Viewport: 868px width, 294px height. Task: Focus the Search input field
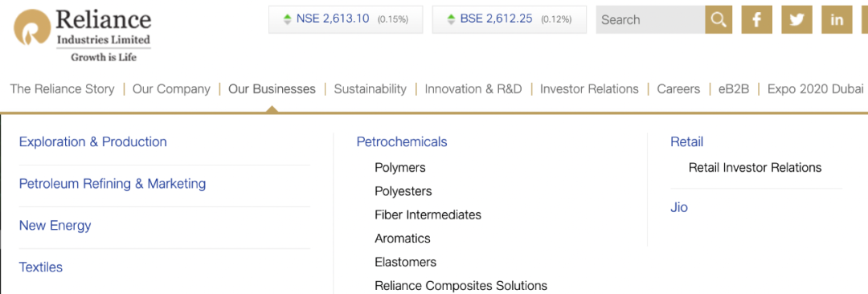point(650,19)
